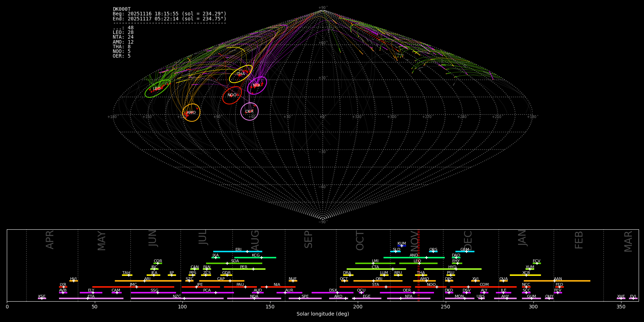This screenshot has height=322, width=644.
Task: Click the APR month label
Action: (x=50, y=240)
